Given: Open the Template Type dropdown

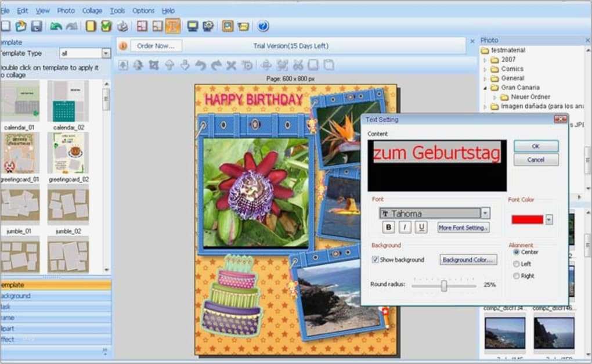Looking at the screenshot, I should point(106,53).
